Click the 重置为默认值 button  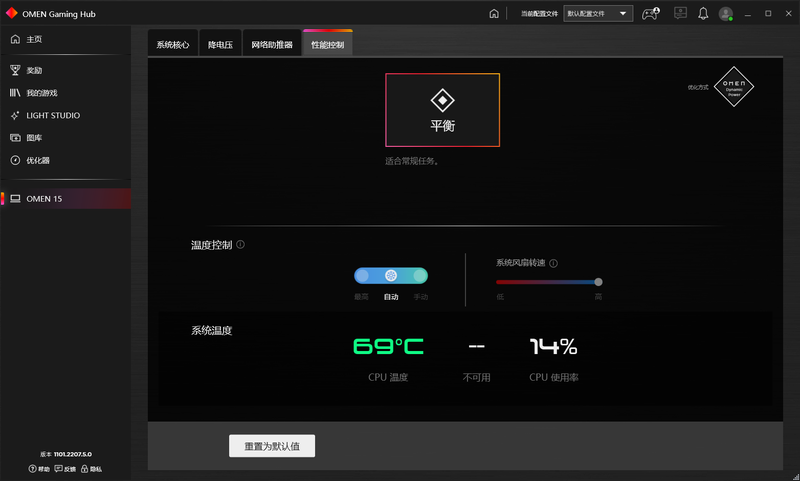tap(272, 445)
